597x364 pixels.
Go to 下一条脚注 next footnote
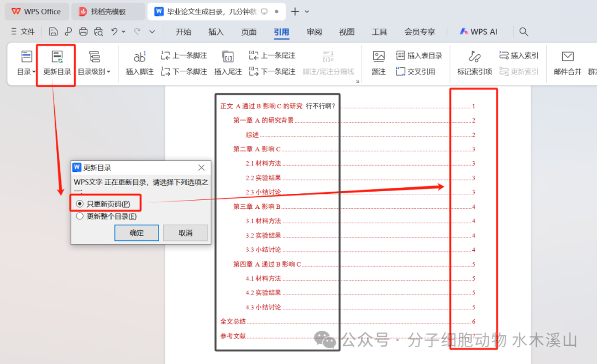pyautogui.click(x=184, y=71)
